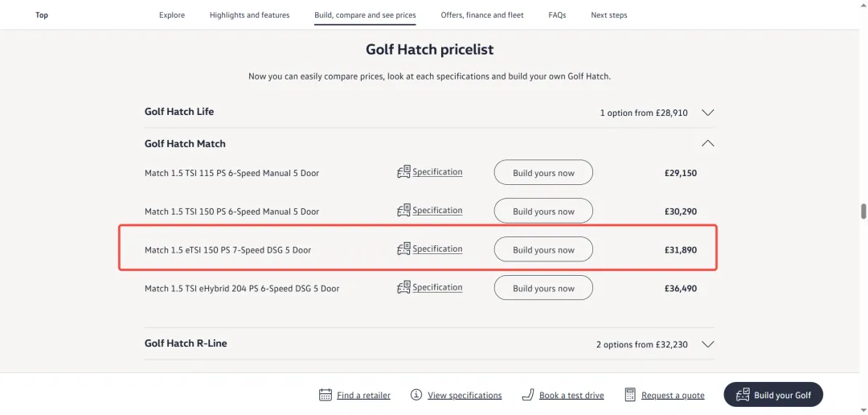The image size is (868, 415).
Task: Collapse the Golf Hatch Match section
Action: (x=707, y=143)
